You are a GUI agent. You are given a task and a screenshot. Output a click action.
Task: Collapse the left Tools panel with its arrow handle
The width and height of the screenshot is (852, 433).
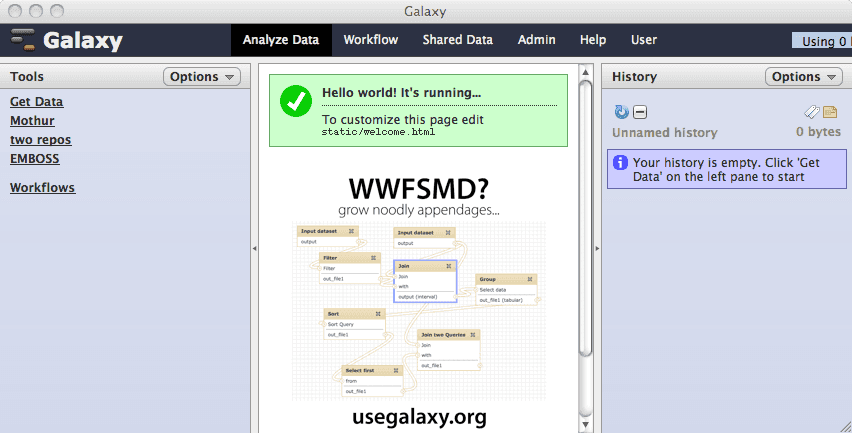253,248
